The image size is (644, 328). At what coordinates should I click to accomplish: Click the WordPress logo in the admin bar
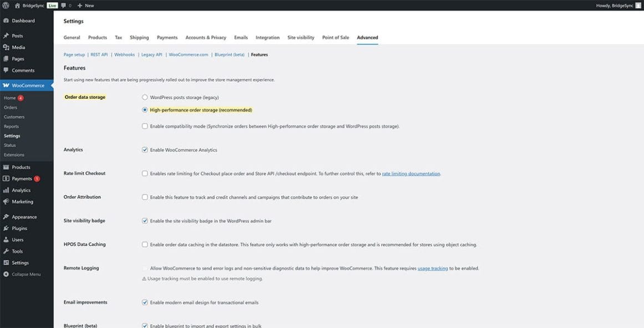(5, 5)
